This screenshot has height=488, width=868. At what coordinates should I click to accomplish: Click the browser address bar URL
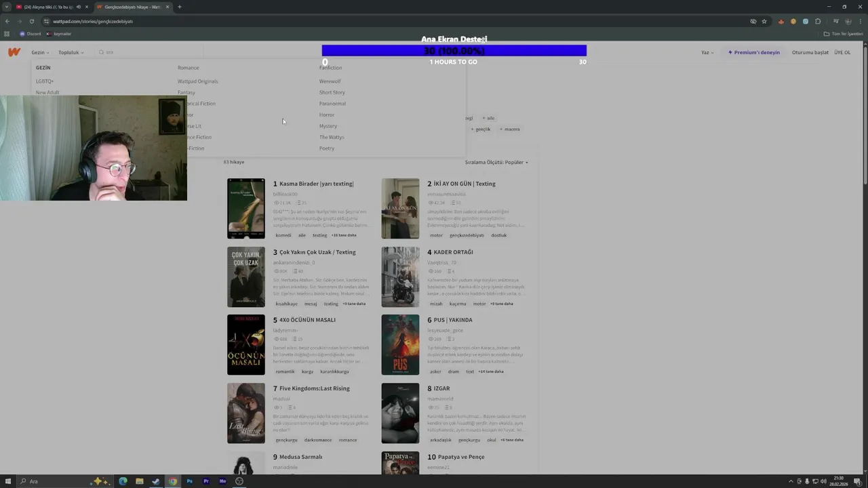(x=93, y=21)
